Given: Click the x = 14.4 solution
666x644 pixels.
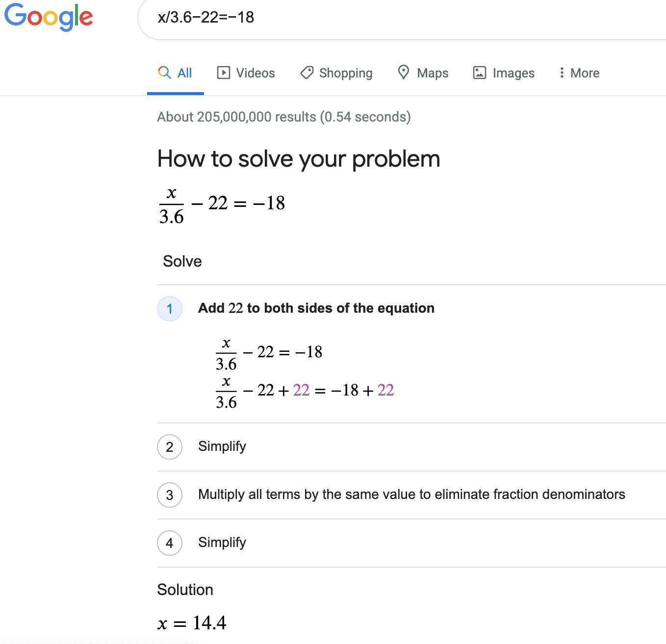Looking at the screenshot, I should [192, 623].
